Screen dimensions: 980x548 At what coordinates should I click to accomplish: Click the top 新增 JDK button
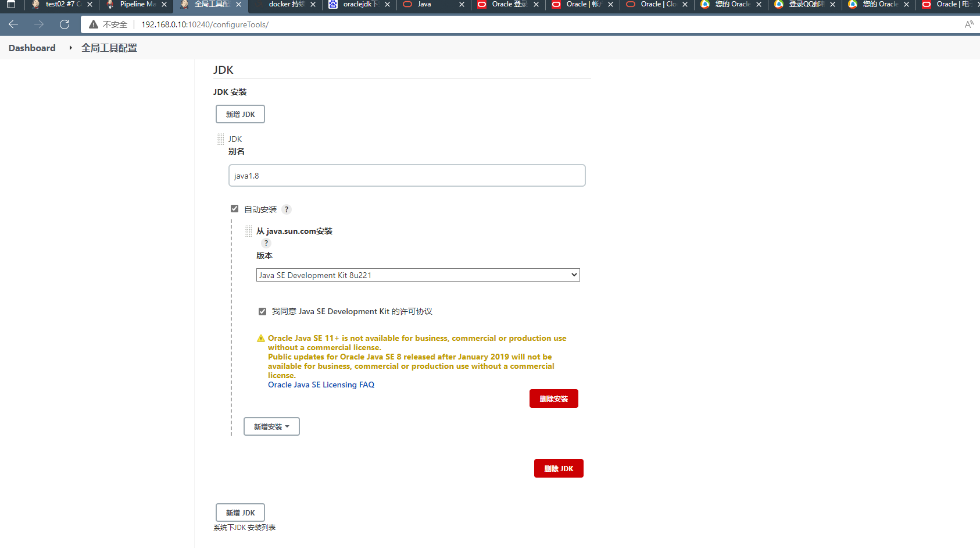(x=240, y=114)
